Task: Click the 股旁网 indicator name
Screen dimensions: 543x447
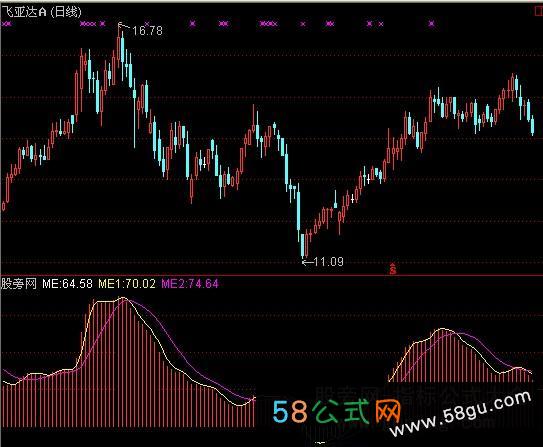Action: coord(19,284)
